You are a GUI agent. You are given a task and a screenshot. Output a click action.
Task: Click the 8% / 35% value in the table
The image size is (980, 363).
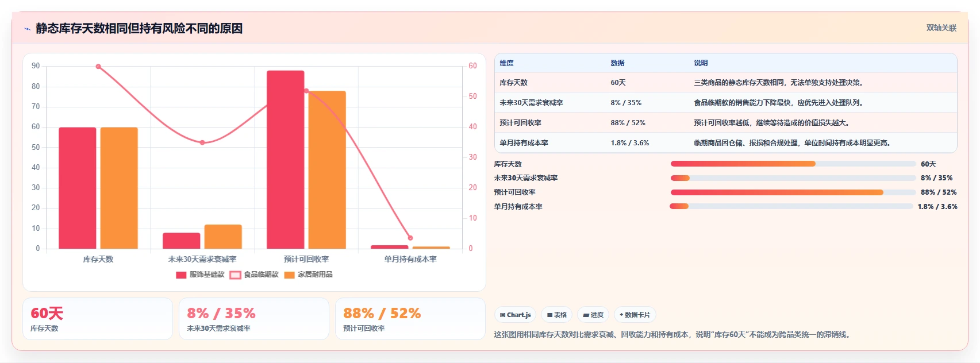626,103
